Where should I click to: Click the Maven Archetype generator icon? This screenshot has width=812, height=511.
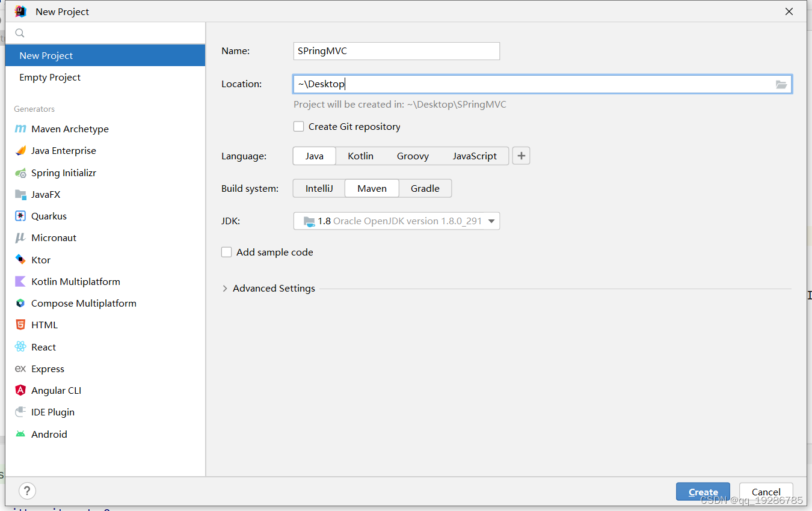coord(20,129)
